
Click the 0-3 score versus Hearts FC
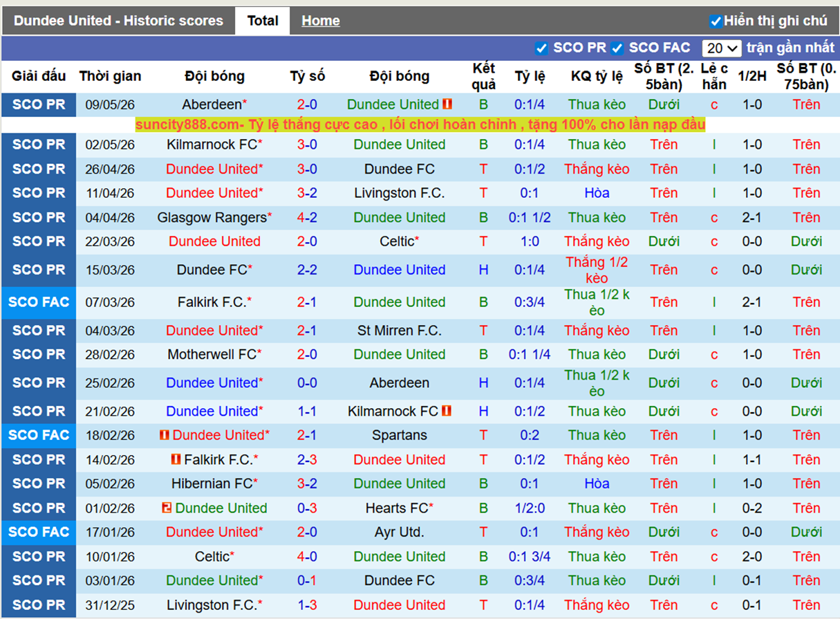point(307,508)
